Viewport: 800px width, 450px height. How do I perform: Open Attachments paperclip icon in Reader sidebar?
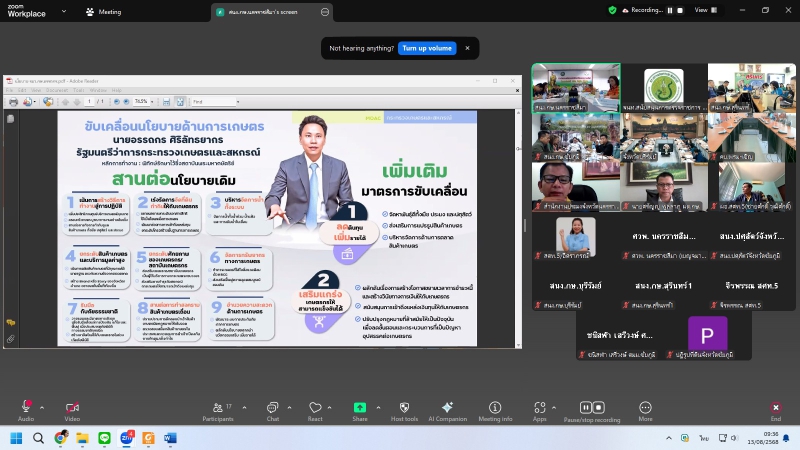click(10, 339)
